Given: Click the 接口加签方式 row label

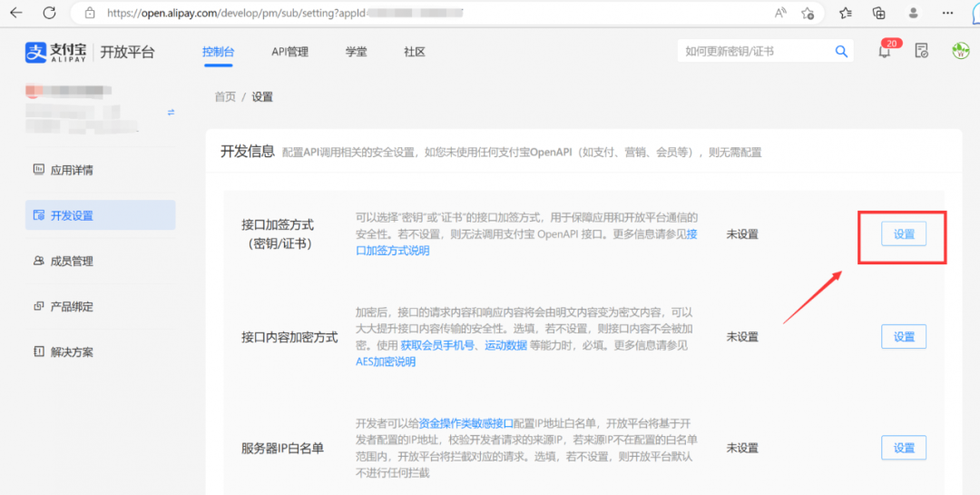Looking at the screenshot, I should pos(278,234).
